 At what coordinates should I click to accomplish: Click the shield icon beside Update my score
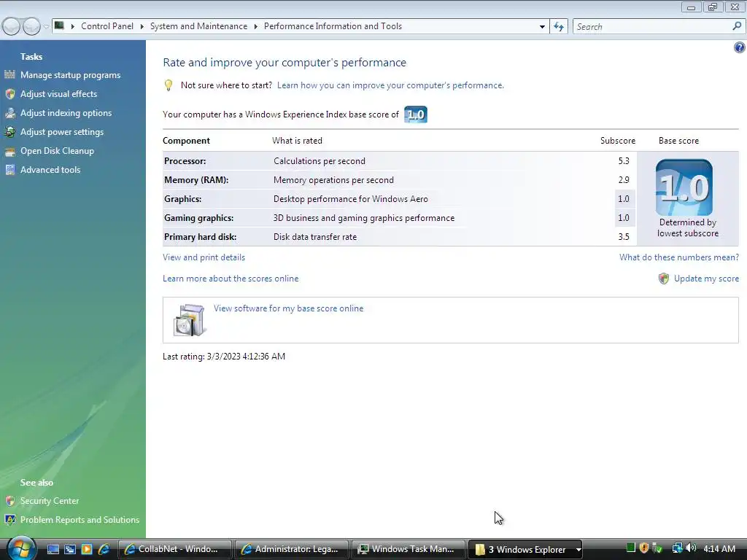point(664,279)
